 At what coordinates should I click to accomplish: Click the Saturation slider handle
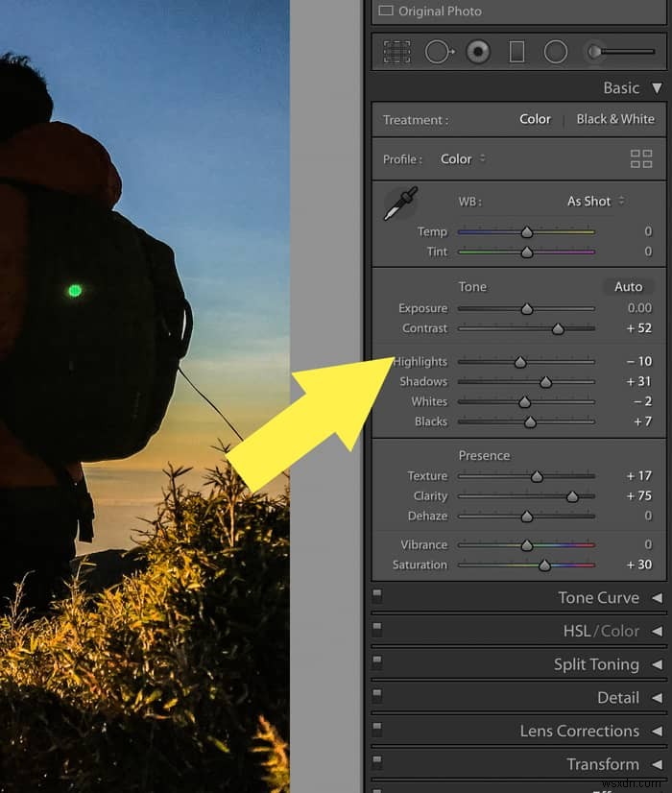(544, 565)
